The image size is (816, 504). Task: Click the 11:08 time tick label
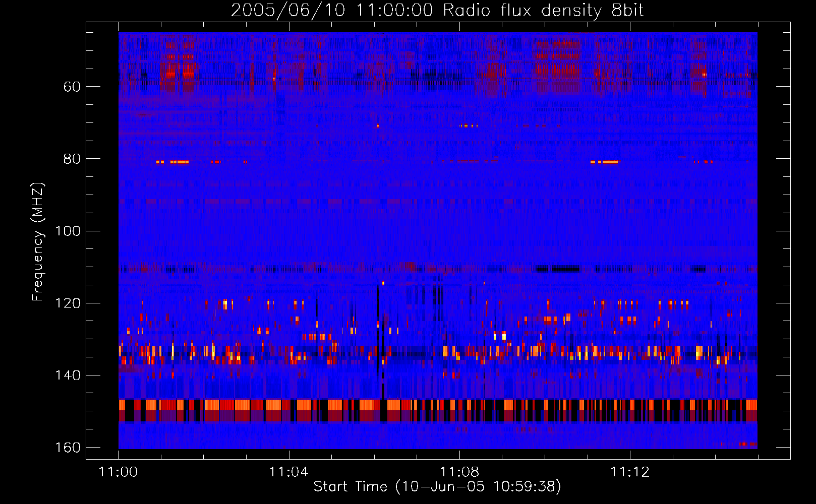coord(459,472)
